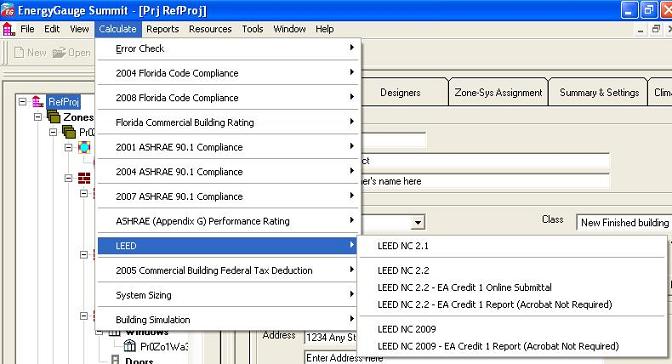The image size is (672, 364).
Task: Click the building icon beside File menu
Action: pyautogui.click(x=8, y=29)
